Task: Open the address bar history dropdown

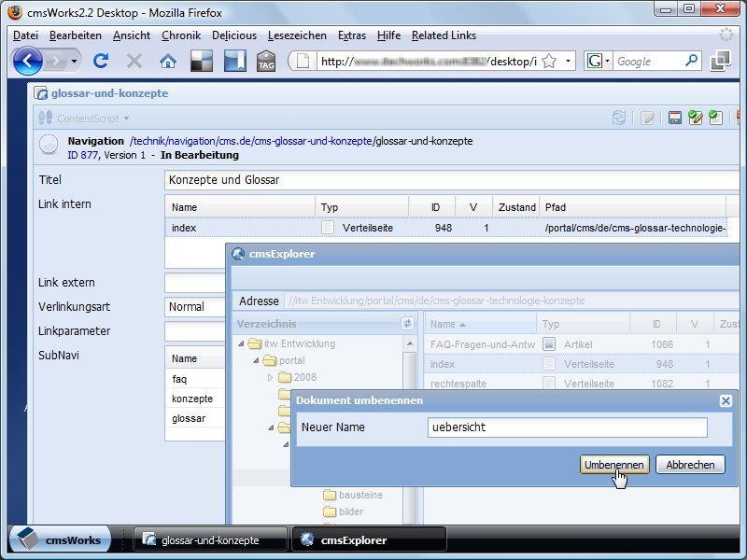Action: (x=568, y=61)
